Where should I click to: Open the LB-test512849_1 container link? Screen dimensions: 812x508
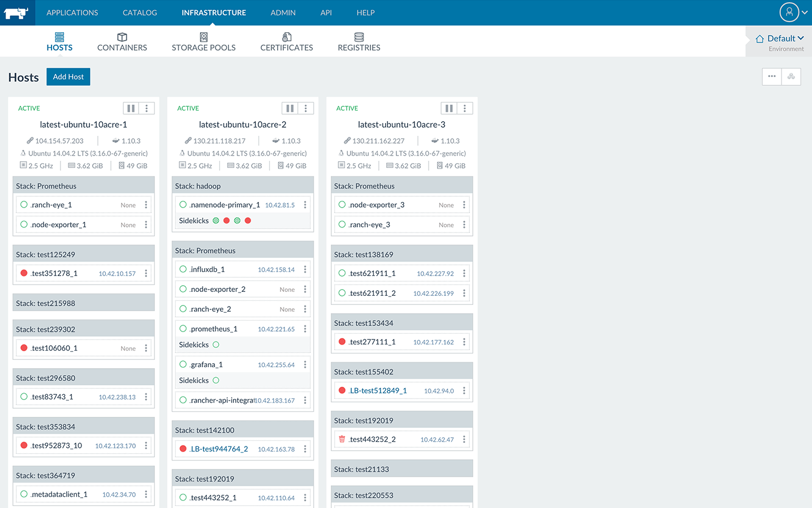coord(378,391)
